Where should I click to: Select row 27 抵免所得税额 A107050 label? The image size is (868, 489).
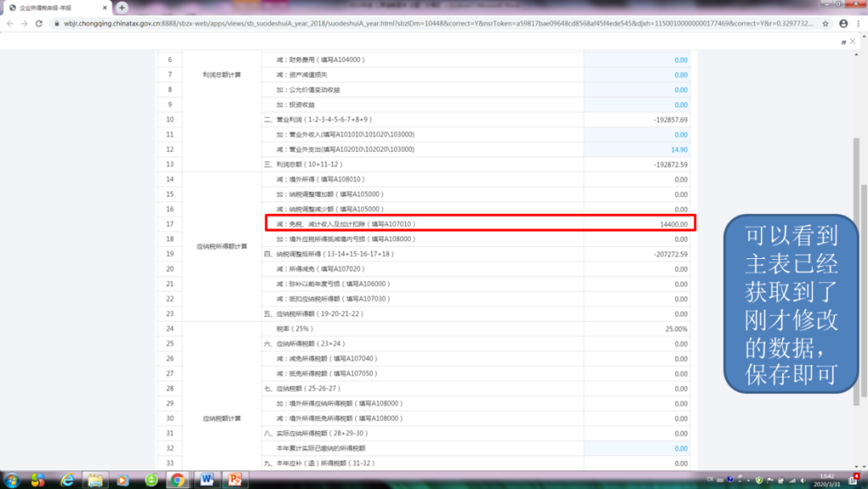pos(326,374)
